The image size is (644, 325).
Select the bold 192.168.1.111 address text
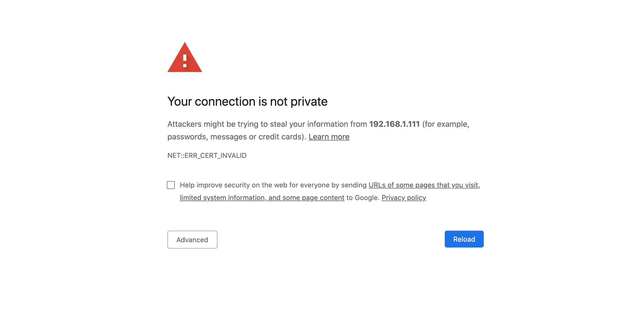[x=394, y=124]
